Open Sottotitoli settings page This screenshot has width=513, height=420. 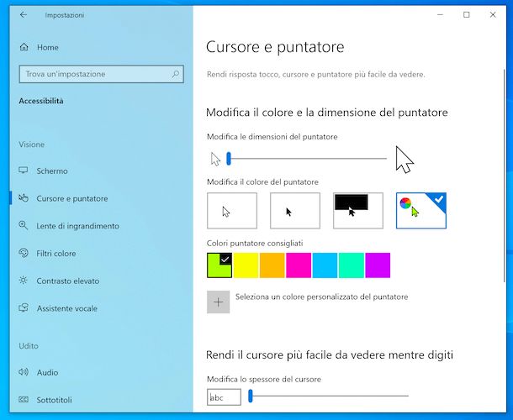point(102,399)
